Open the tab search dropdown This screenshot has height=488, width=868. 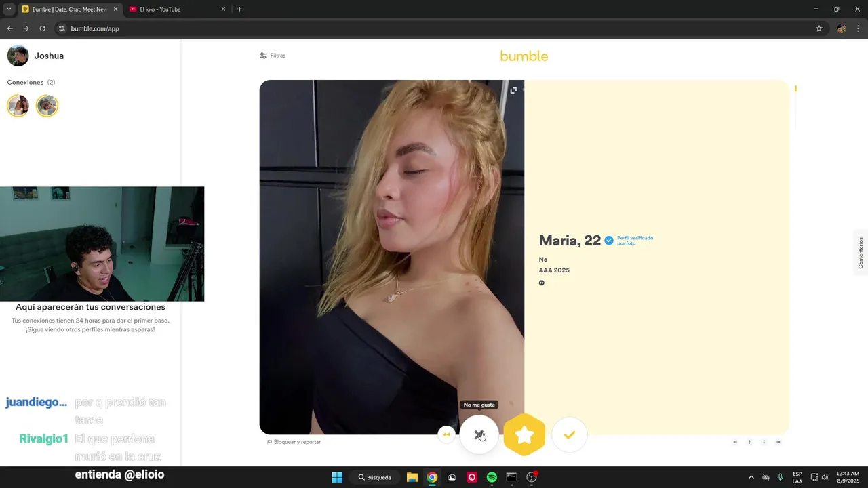pos(9,9)
